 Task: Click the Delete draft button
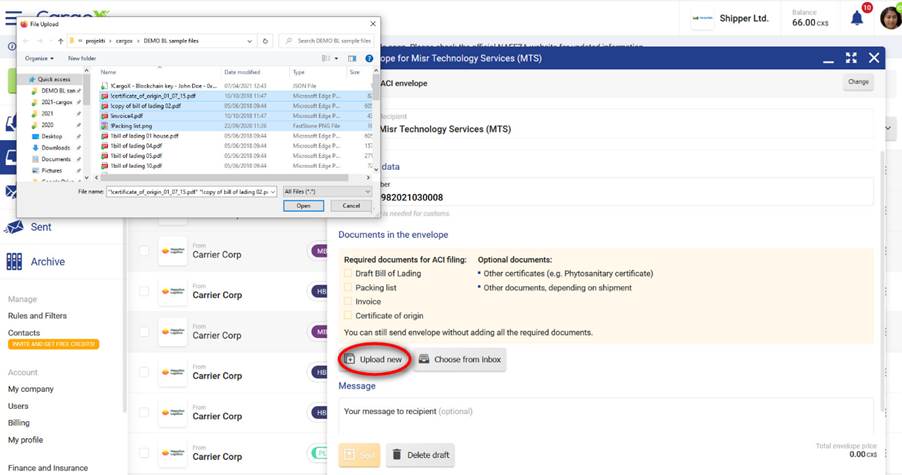pos(421,455)
